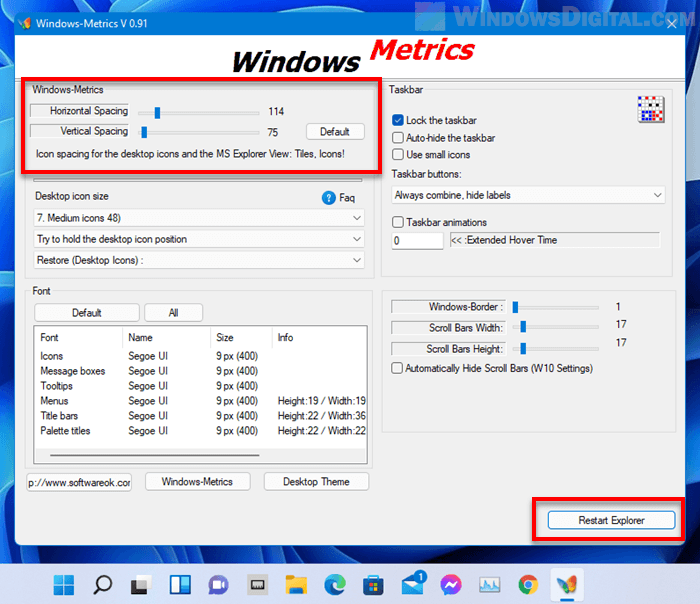Viewport: 700px width, 604px height.
Task: Click the Windows-Metrics title bar app icon
Action: (x=25, y=23)
